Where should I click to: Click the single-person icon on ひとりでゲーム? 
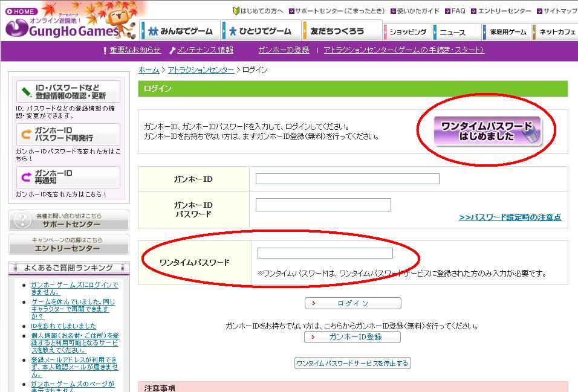point(233,31)
